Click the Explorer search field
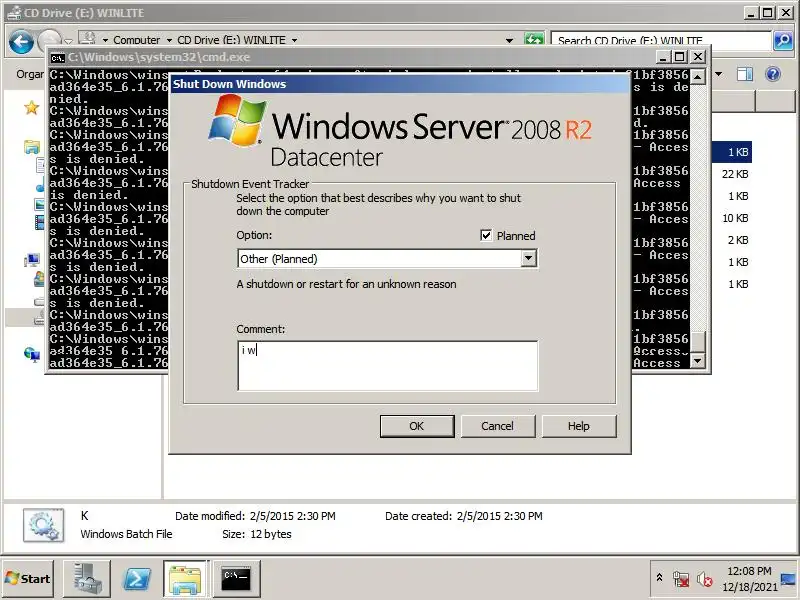 pos(661,40)
